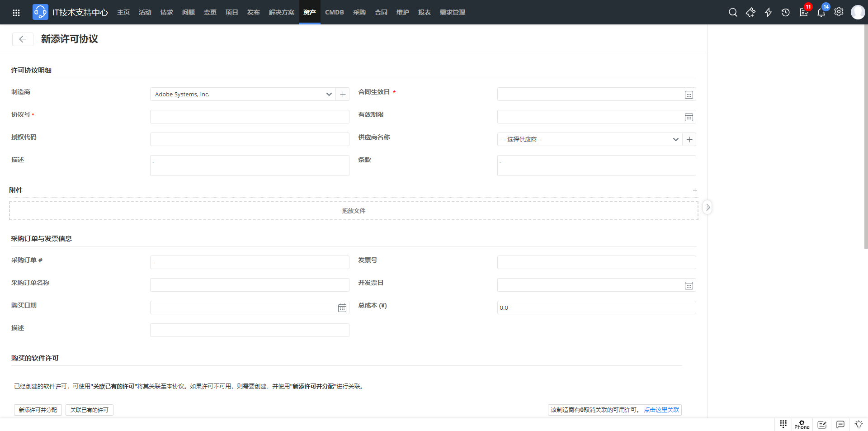
Task: Switch to 项目 tab
Action: 232,12
